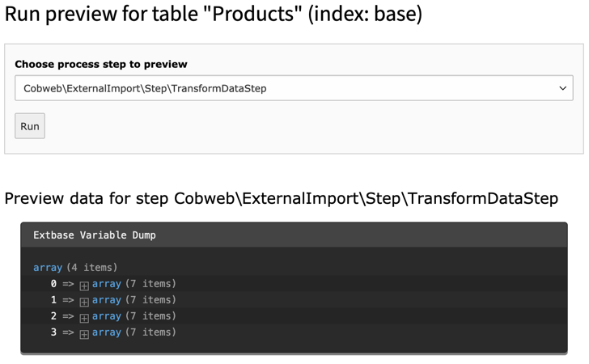Viewport: 589px width, 364px height.
Task: Click the chevron arrow on the step dropdown
Action: pos(562,88)
